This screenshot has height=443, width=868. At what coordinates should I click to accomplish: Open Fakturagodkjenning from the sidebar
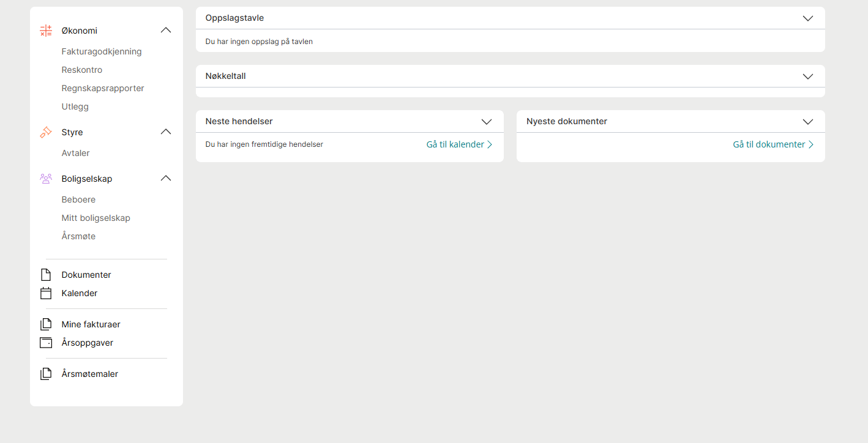click(102, 51)
